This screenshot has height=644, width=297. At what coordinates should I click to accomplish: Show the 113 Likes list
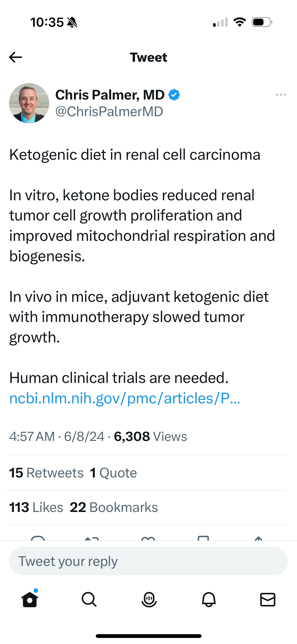[x=36, y=507]
